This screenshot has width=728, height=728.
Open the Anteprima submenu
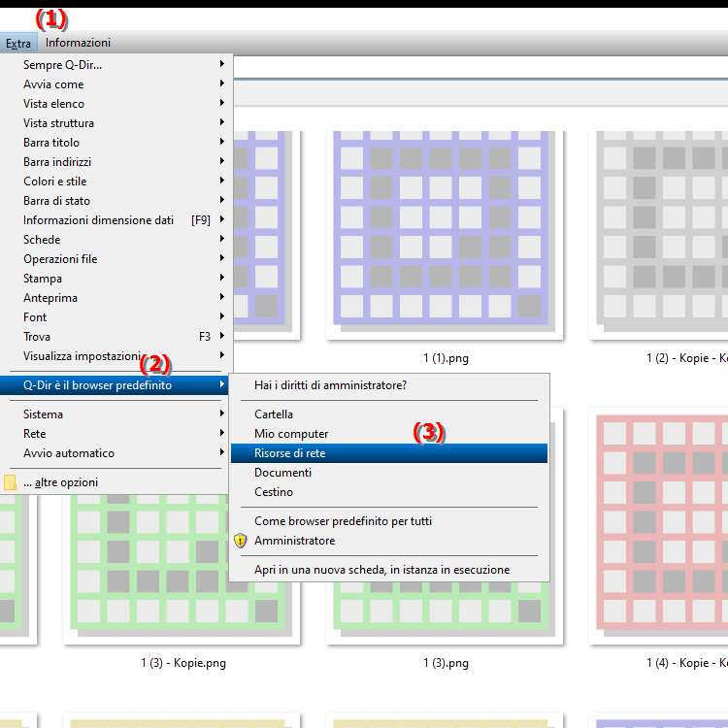[x=116, y=298]
